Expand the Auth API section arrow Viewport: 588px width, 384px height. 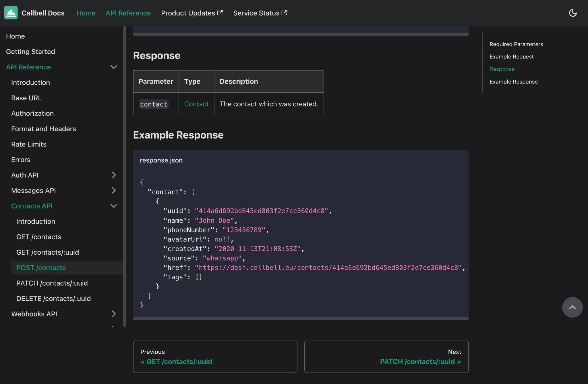point(114,175)
